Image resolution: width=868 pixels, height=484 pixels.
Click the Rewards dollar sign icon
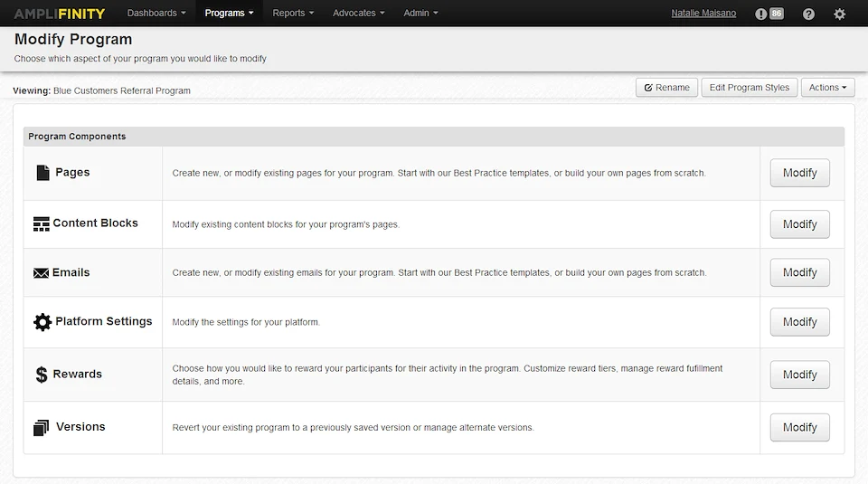[42, 375]
